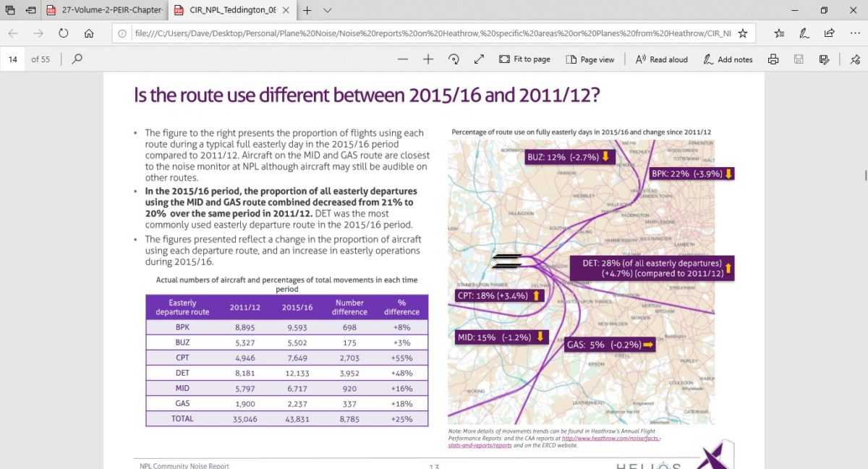This screenshot has height=469, width=868.
Task: Zoom in on the PDF
Action: (x=428, y=59)
